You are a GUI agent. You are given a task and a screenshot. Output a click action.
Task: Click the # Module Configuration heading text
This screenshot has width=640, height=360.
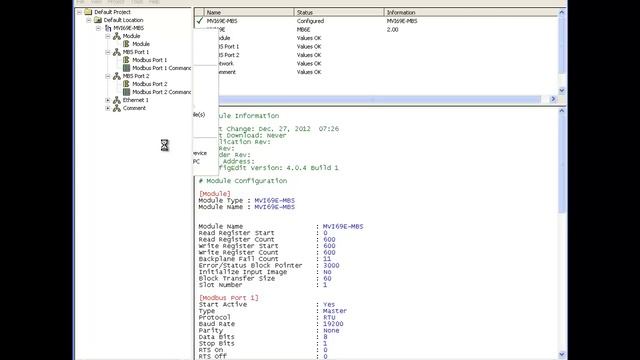(243, 180)
